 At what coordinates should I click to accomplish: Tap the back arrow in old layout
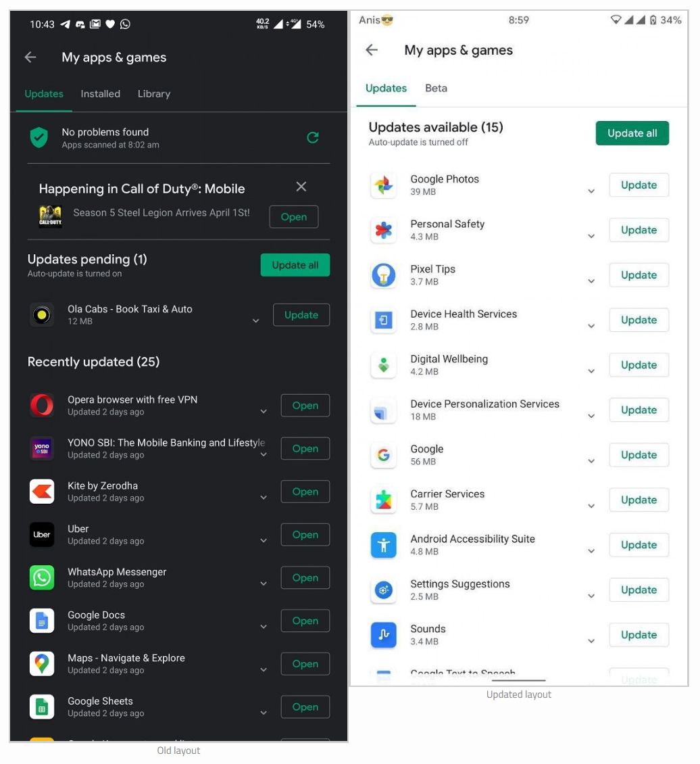tap(30, 57)
